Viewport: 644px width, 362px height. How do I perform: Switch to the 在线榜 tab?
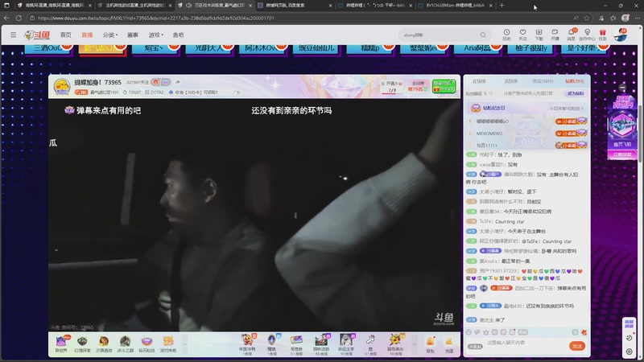pos(479,81)
